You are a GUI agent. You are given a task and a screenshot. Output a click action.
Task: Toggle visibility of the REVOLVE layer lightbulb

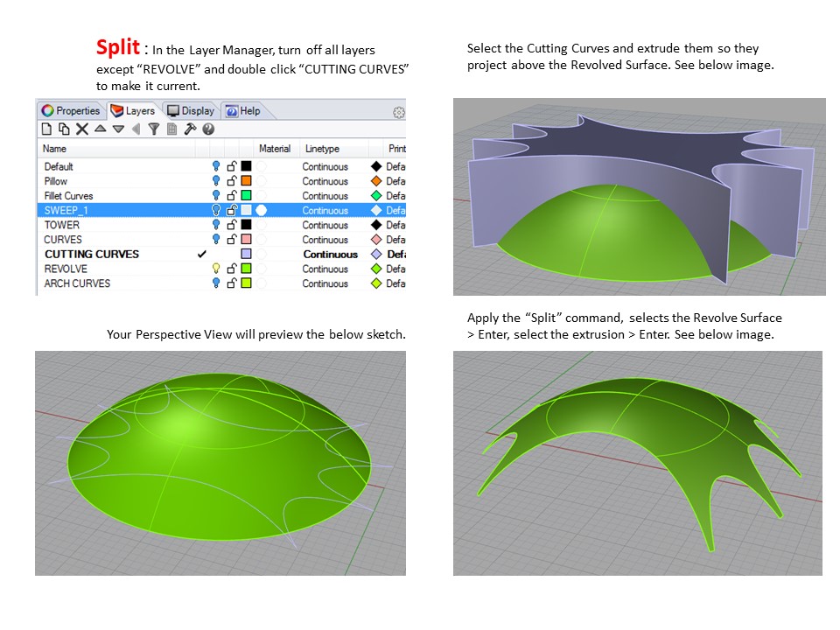pyautogui.click(x=215, y=269)
